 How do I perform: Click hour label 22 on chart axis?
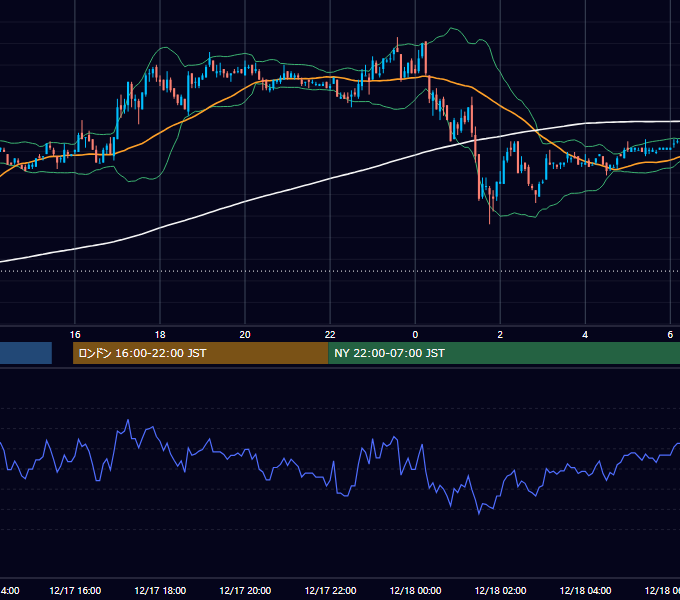coord(330,334)
